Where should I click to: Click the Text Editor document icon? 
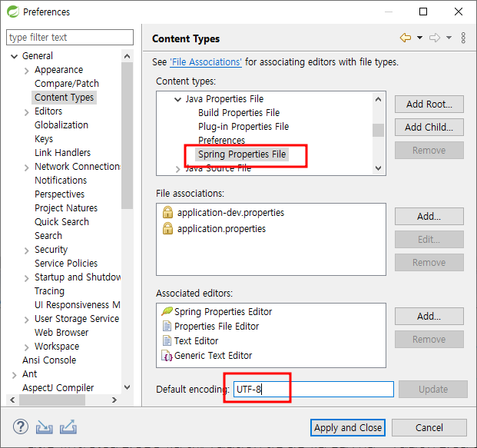(167, 340)
